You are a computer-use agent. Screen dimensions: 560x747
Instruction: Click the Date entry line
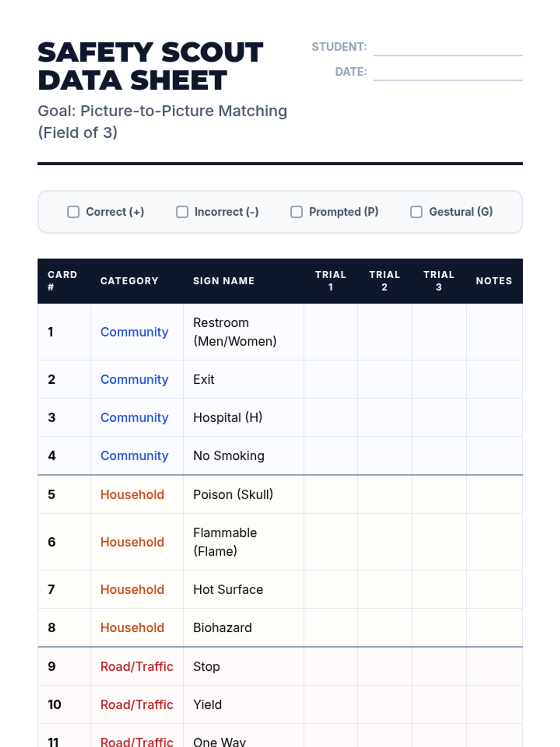pyautogui.click(x=448, y=73)
